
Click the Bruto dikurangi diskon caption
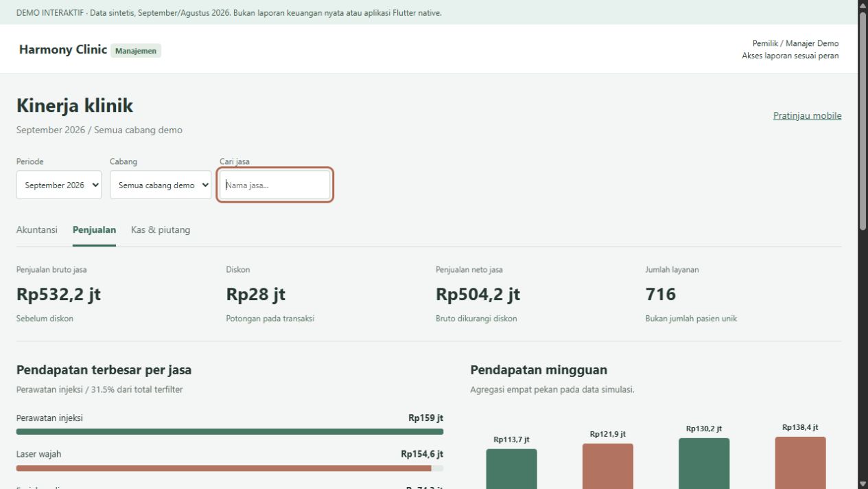pos(476,319)
